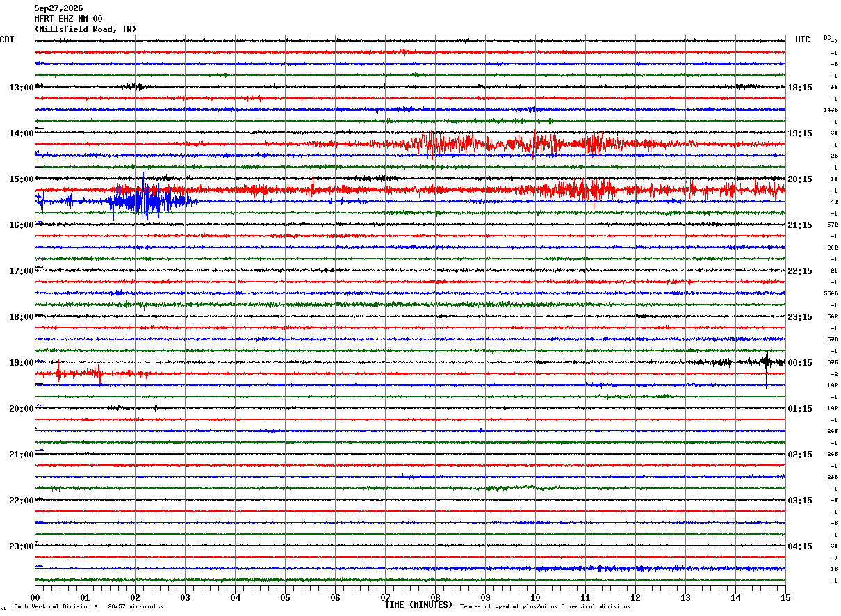This screenshot has height=616, width=841.
Task: Click the Sep27,2026 date header
Action: pyautogui.click(x=58, y=8)
